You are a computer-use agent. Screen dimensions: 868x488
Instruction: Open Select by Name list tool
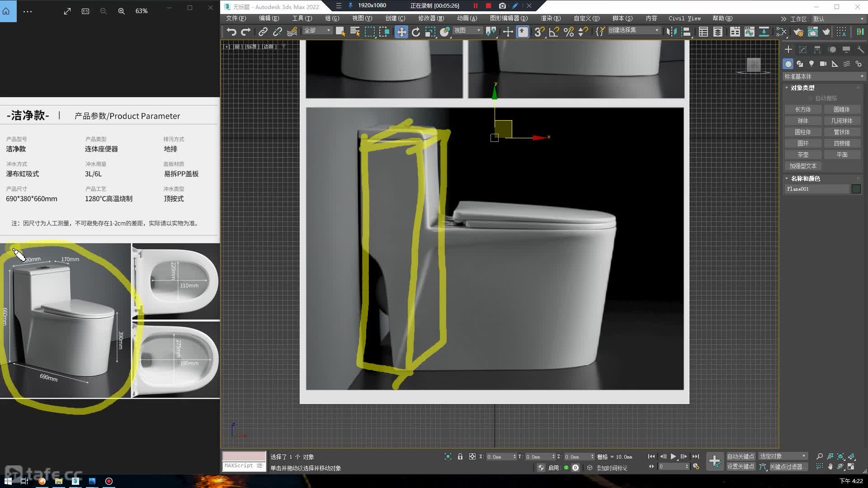(355, 32)
